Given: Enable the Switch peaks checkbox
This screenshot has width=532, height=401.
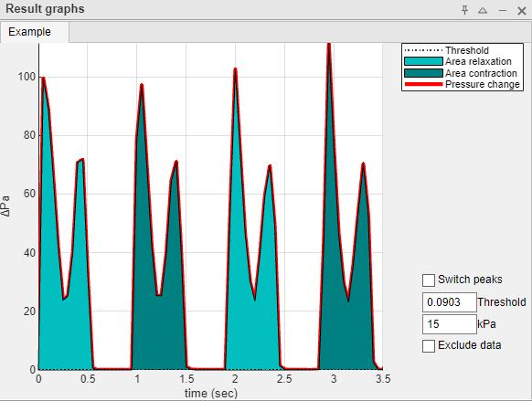Looking at the screenshot, I should 429,280.
